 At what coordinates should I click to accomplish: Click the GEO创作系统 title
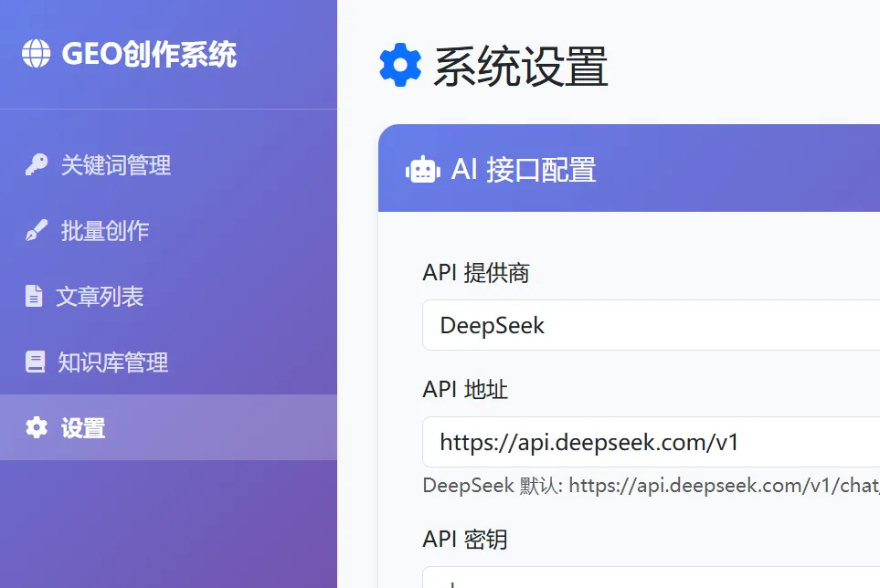pos(128,55)
